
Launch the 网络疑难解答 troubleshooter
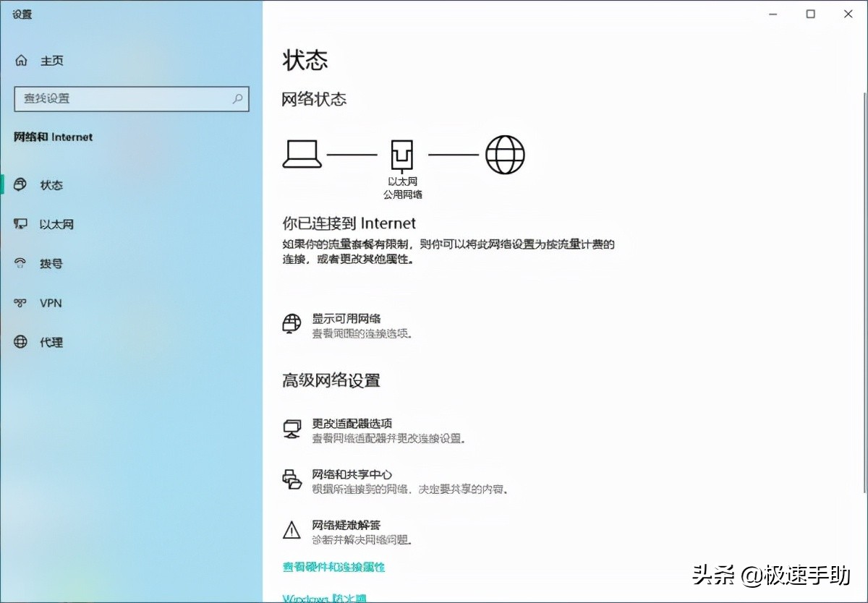(x=347, y=525)
